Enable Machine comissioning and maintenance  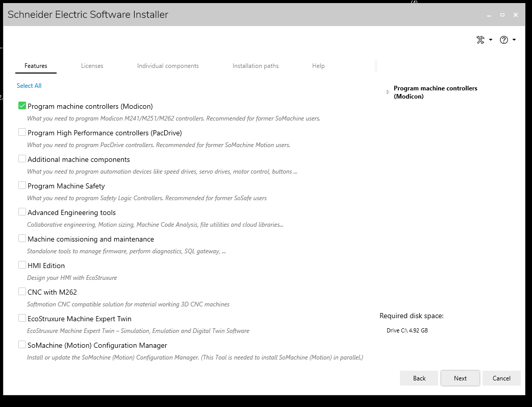(x=22, y=238)
